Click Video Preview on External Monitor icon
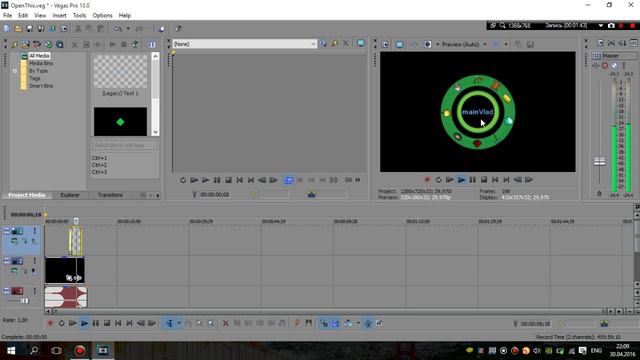The height and width of the screenshot is (360, 640). [x=399, y=44]
